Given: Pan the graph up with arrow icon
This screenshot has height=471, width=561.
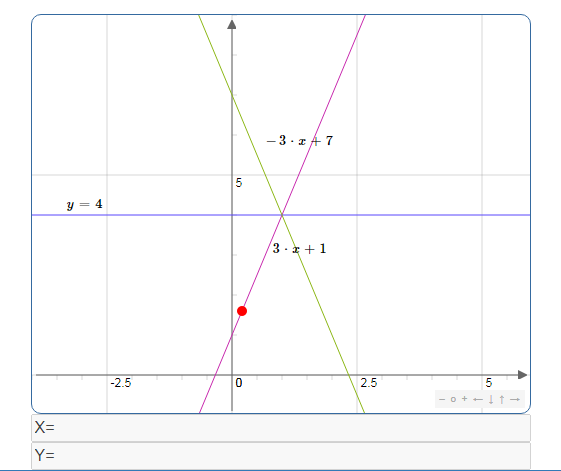Looking at the screenshot, I should point(502,399).
